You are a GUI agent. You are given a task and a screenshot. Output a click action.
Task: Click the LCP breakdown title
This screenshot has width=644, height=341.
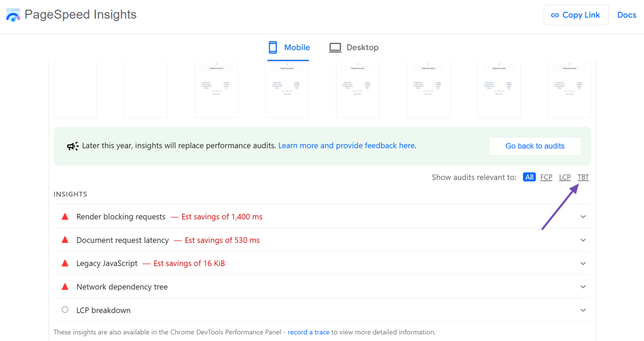click(x=103, y=310)
